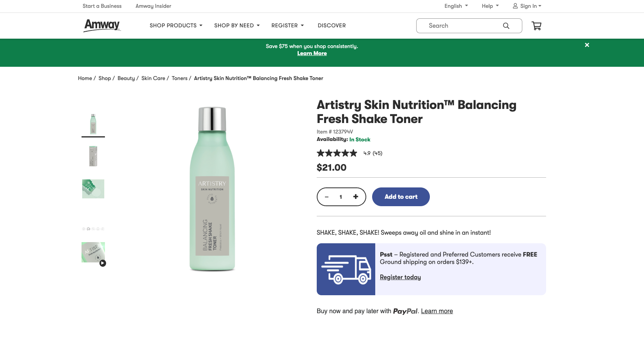
Task: Follow the Register today link
Action: [x=400, y=277]
